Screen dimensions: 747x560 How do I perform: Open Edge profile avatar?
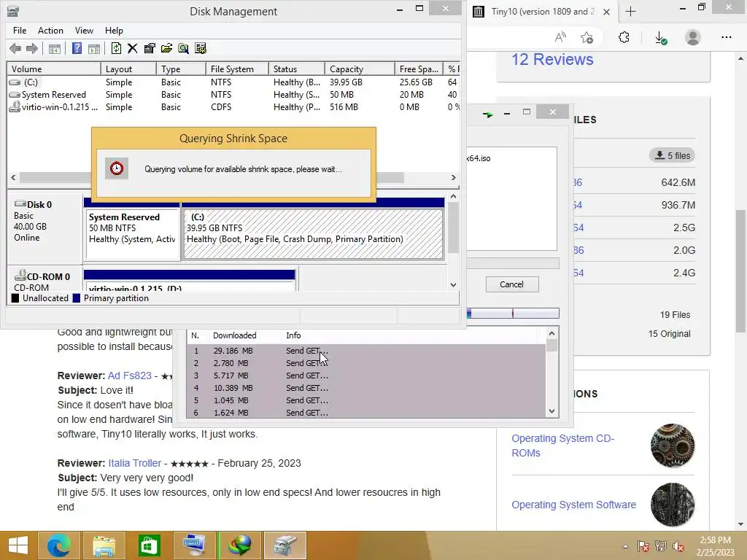[x=693, y=37]
